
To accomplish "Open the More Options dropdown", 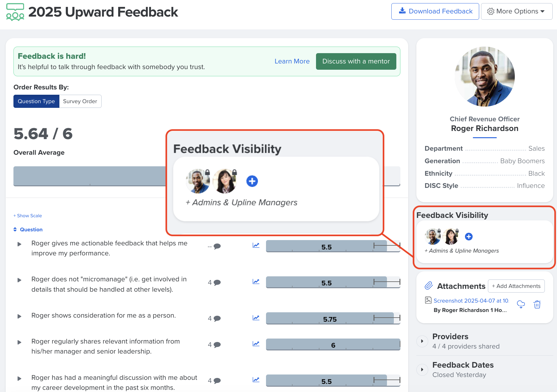I will 516,11.
